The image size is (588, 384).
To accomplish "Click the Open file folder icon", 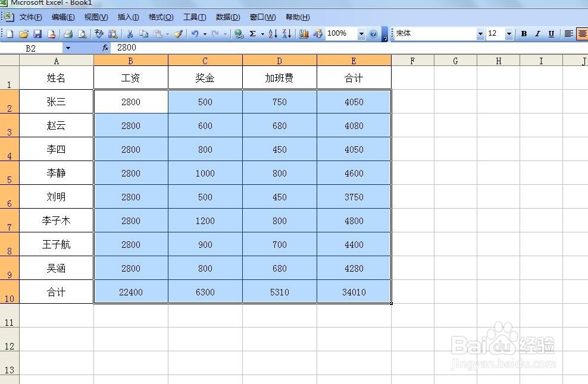I will point(24,34).
